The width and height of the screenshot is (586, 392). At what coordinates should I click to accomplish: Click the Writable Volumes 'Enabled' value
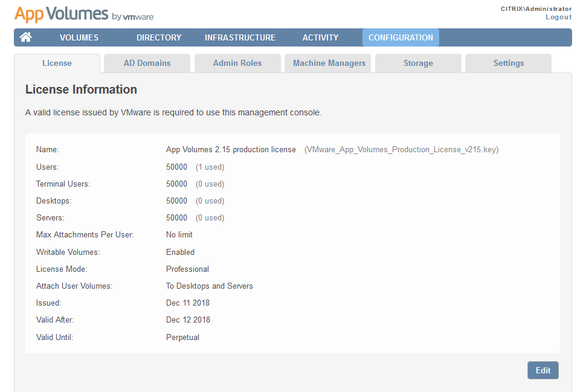(180, 252)
